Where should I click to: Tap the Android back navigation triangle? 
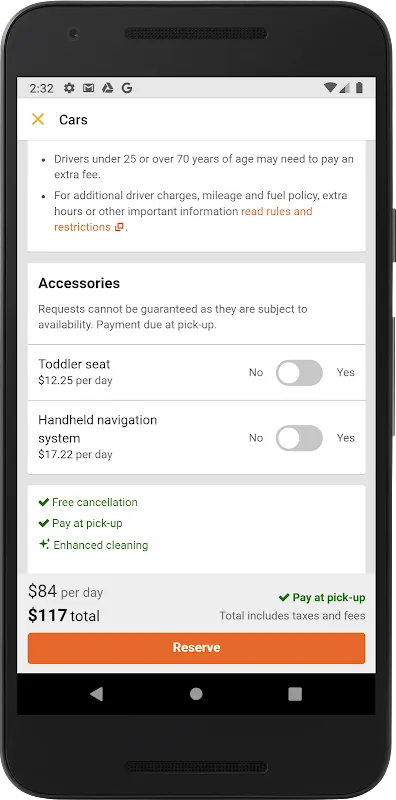96,694
